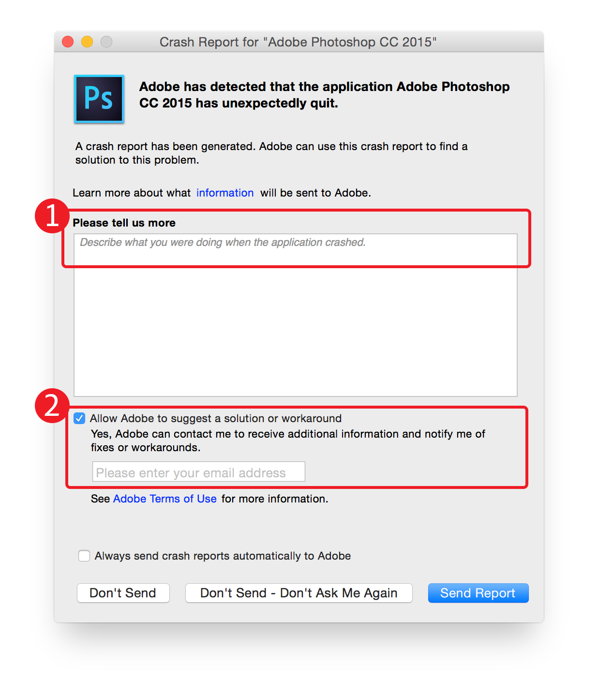Click the Photoshop Ps application icon
Image resolution: width=598 pixels, height=700 pixels.
pos(99,99)
